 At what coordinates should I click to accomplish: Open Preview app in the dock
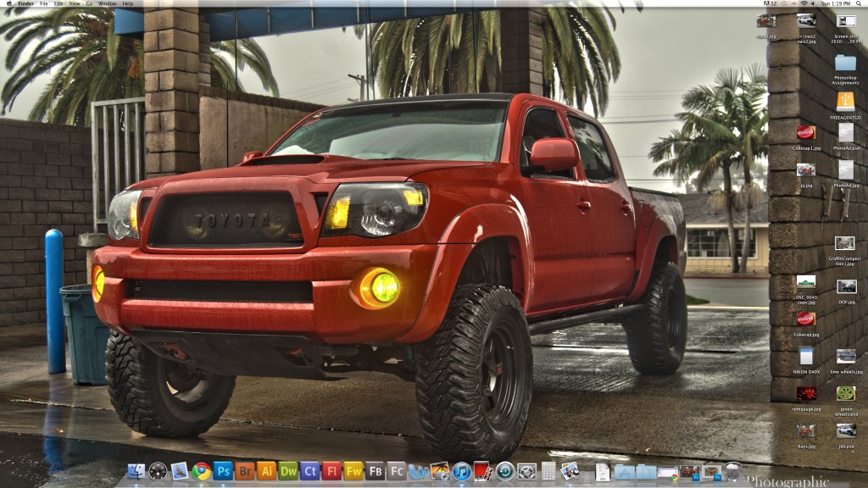pyautogui.click(x=570, y=471)
